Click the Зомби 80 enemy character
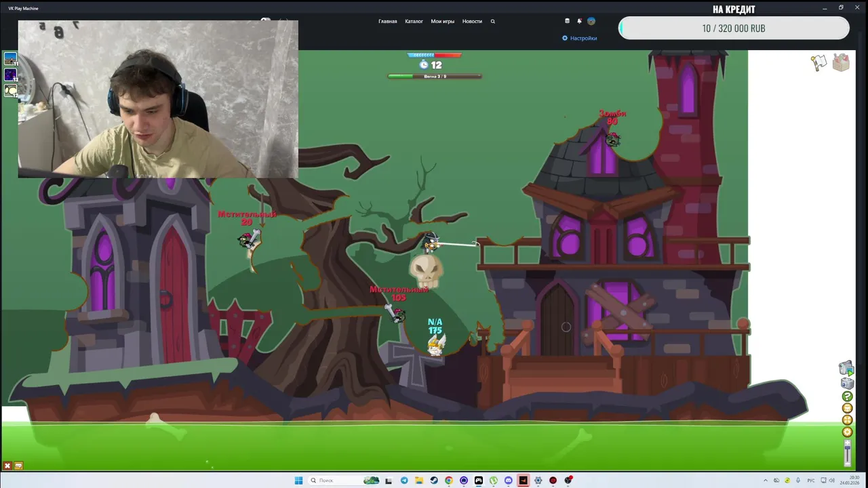The height and width of the screenshot is (488, 868). tap(612, 139)
